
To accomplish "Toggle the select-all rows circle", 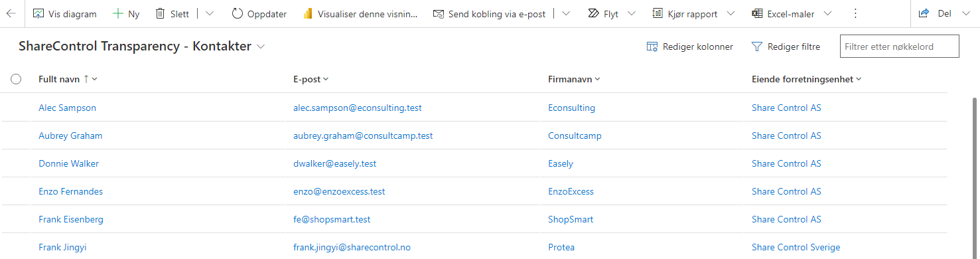I will point(17,79).
